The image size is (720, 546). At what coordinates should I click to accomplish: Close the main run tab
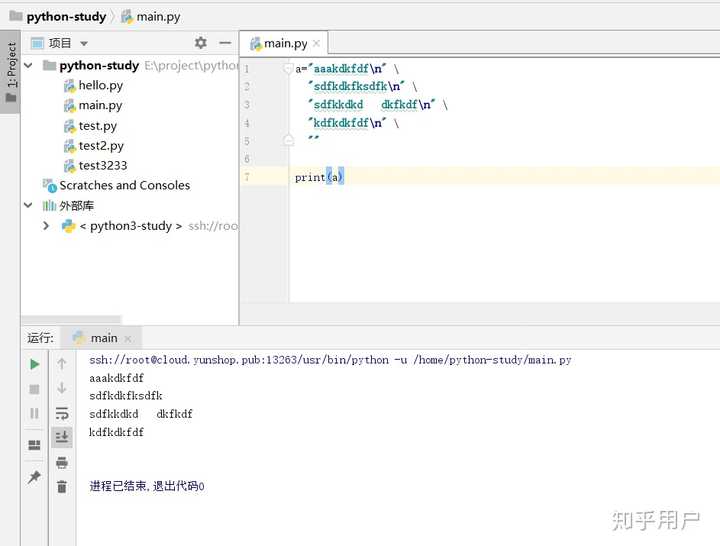128,339
